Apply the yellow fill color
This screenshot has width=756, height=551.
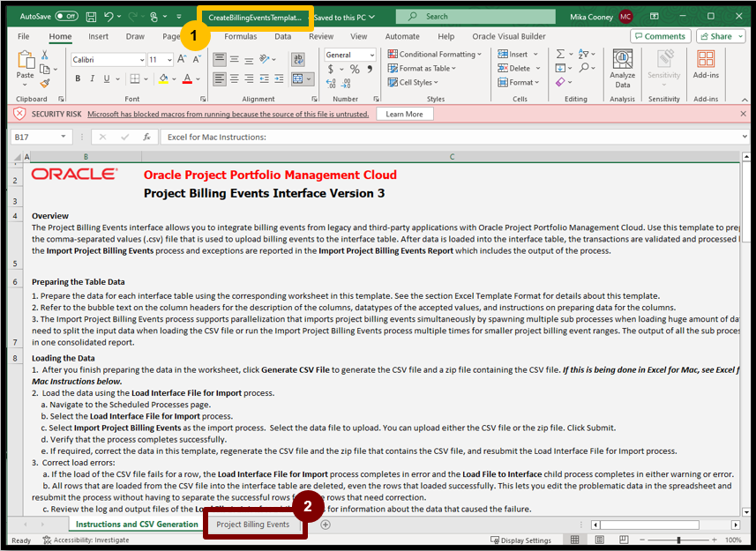point(163,78)
